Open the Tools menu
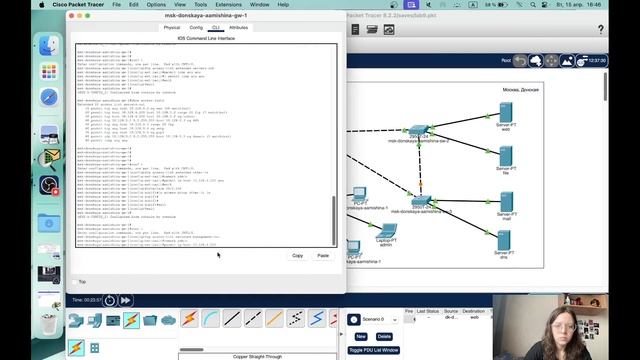 click(200, 4)
